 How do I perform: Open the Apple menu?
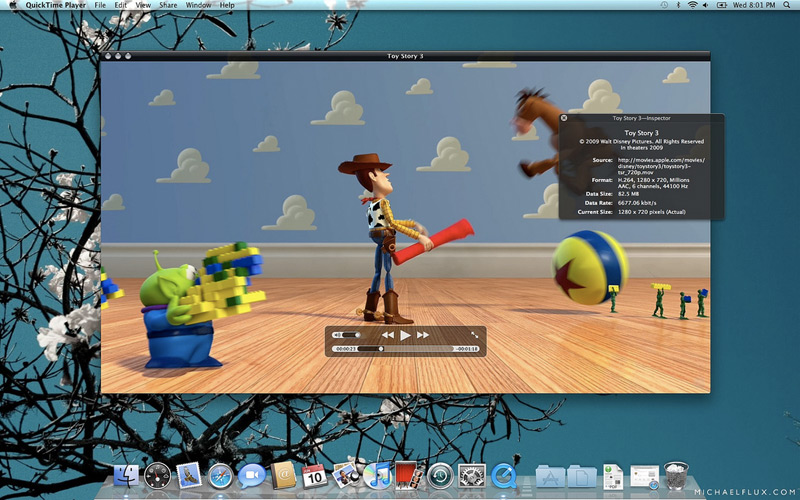(13, 5)
